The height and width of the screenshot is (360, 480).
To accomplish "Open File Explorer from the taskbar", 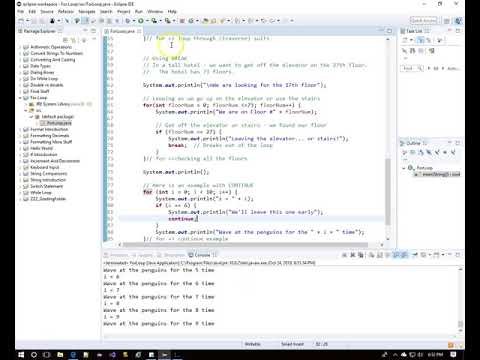I will click(60, 355).
